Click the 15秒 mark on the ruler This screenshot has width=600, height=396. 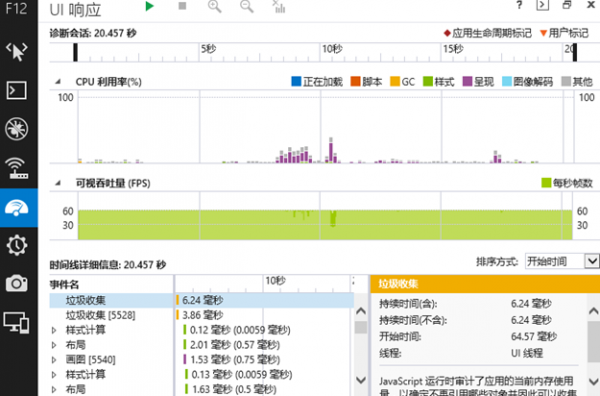453,49
